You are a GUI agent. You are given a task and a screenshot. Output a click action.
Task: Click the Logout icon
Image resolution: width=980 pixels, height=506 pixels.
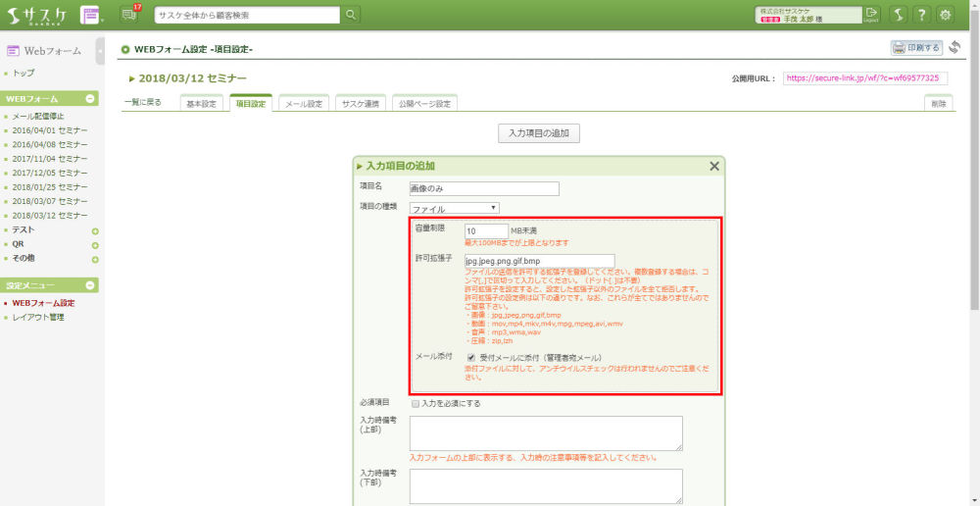(x=871, y=14)
